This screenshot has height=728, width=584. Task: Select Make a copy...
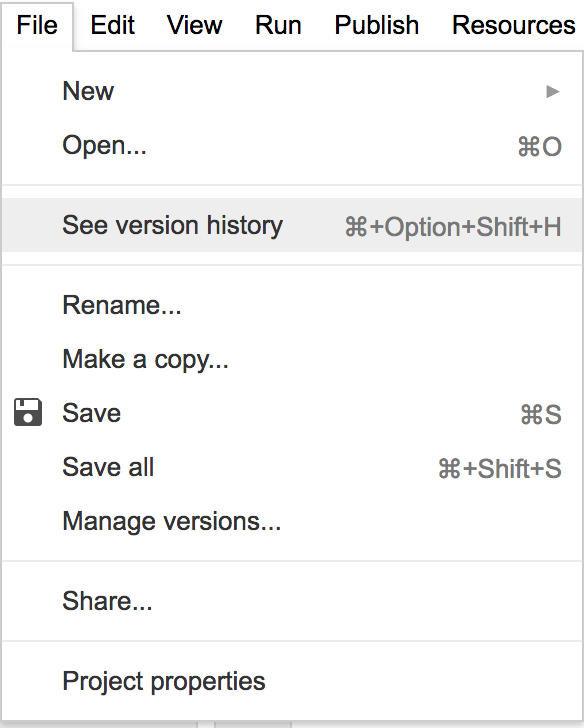pos(292,359)
